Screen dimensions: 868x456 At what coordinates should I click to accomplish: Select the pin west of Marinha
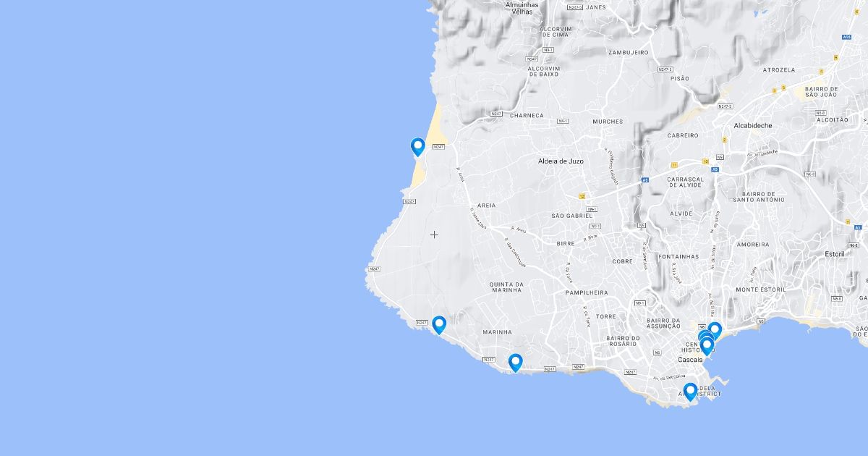[439, 325]
